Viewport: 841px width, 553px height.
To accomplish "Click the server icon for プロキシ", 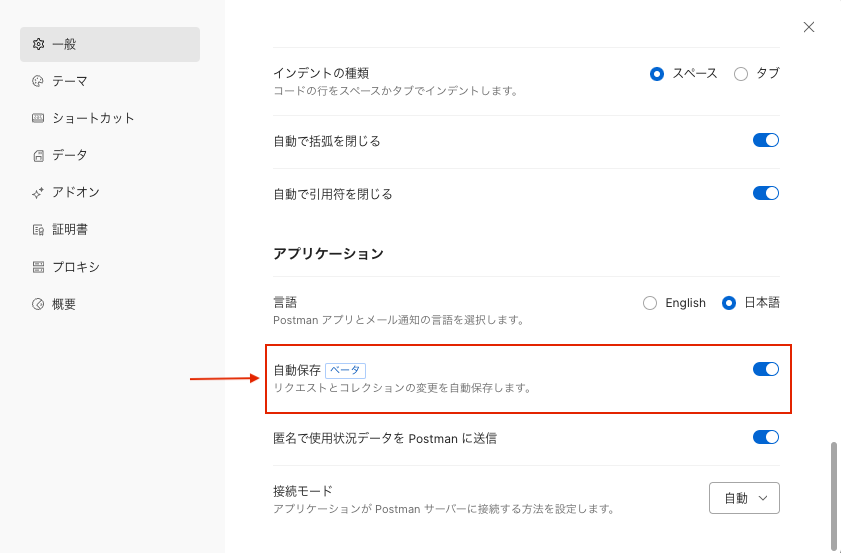I will pyautogui.click(x=38, y=267).
